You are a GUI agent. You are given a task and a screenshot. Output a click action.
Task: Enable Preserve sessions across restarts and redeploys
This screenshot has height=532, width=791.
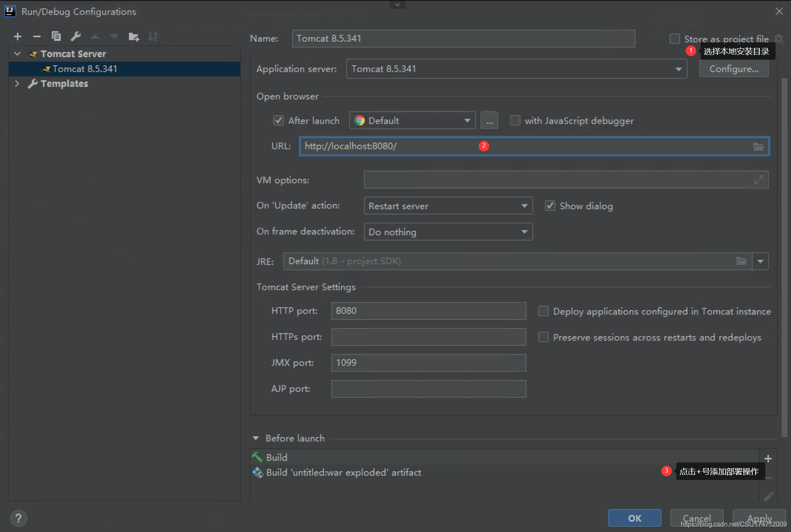point(543,337)
